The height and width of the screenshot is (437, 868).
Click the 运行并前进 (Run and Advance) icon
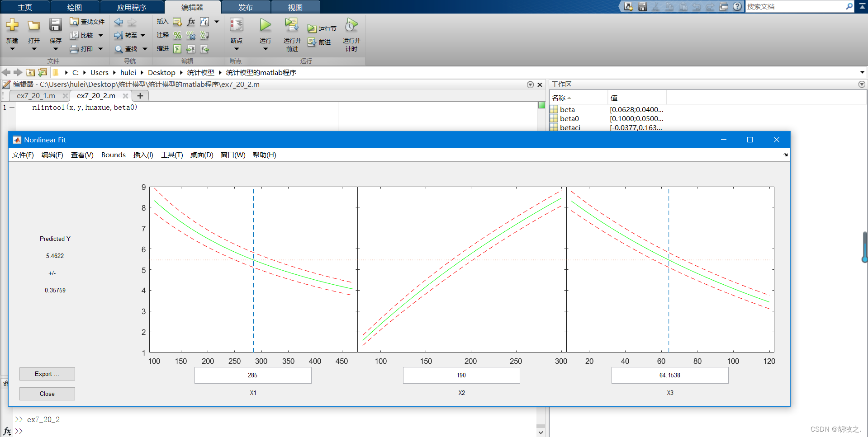pos(292,24)
